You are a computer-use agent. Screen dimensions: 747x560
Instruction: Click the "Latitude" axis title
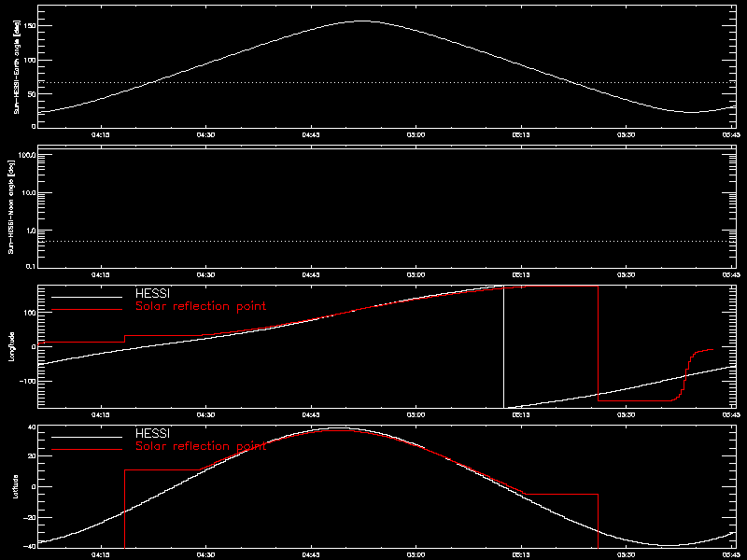[16, 486]
